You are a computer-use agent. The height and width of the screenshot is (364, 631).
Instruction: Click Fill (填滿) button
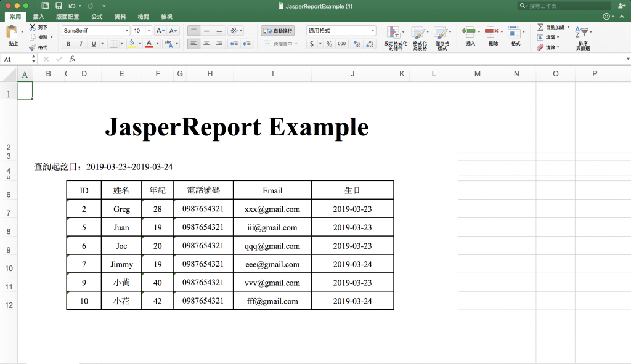click(x=547, y=37)
